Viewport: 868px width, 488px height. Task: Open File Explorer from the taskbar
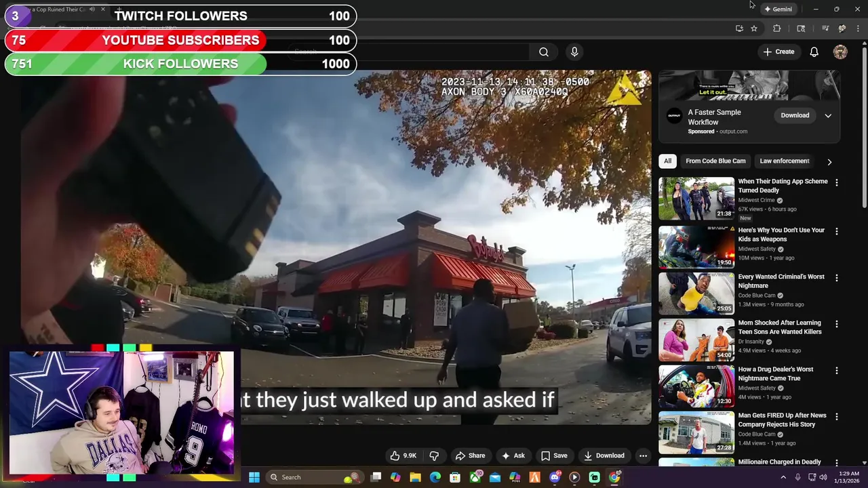tap(415, 477)
